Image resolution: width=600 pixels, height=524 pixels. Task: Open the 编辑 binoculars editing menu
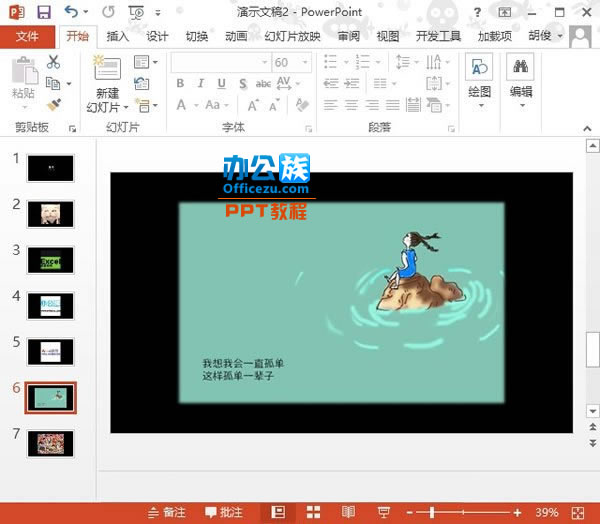pos(521,81)
